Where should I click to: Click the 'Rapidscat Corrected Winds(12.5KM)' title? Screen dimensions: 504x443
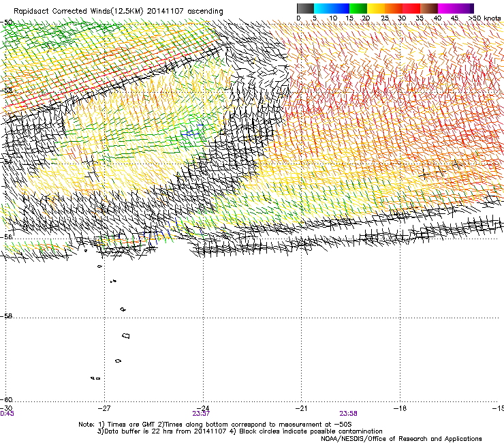tap(78, 12)
